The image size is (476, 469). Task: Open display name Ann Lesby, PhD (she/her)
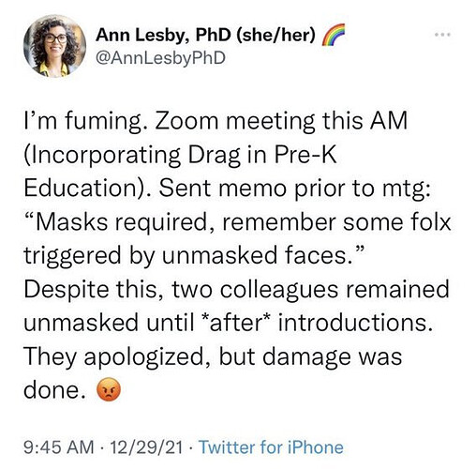click(x=206, y=35)
